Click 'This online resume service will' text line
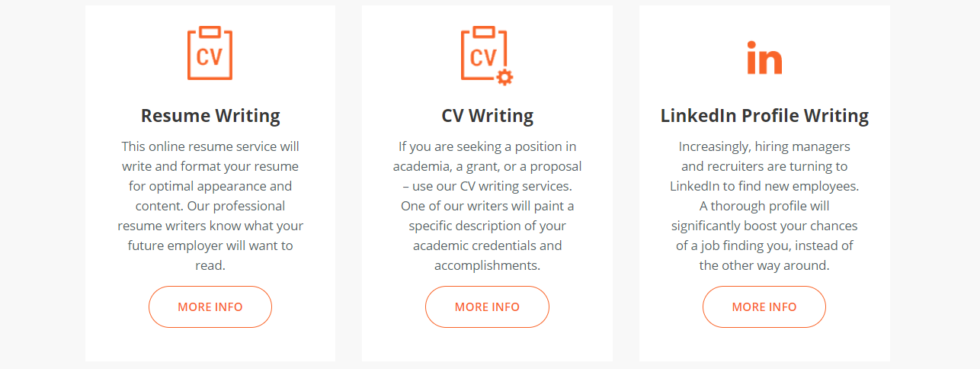 [x=210, y=146]
